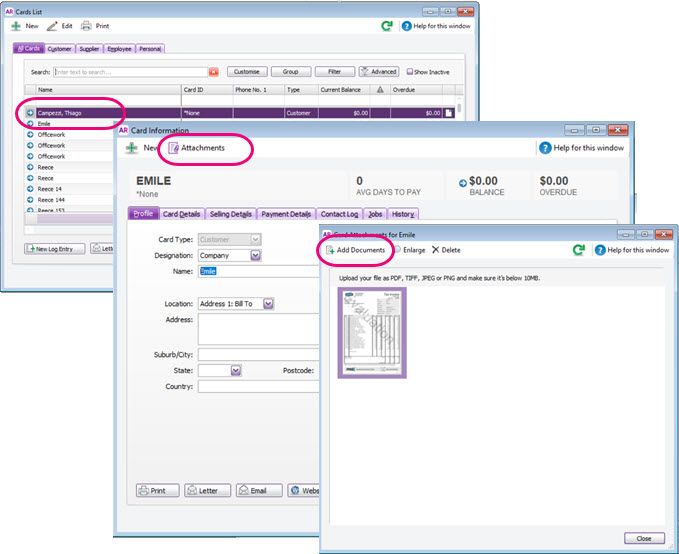Click the New card plus icon in Cards List
This screenshot has width=679, height=554.
pyautogui.click(x=17, y=25)
